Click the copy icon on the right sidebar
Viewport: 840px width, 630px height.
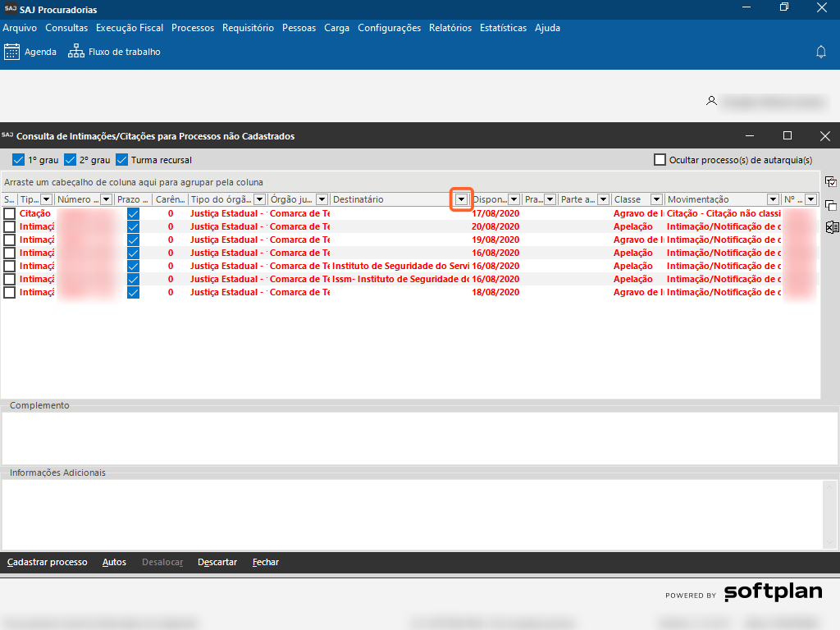tap(830, 205)
